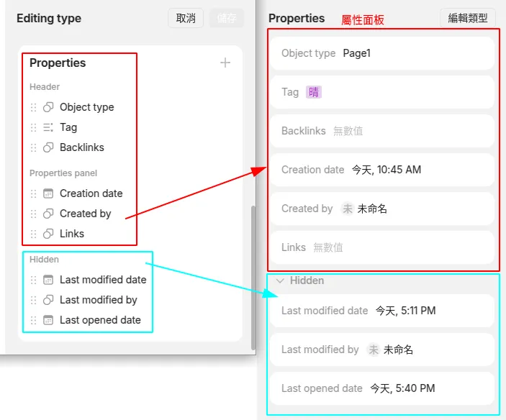Grab the drag handle beside Links

[33, 234]
